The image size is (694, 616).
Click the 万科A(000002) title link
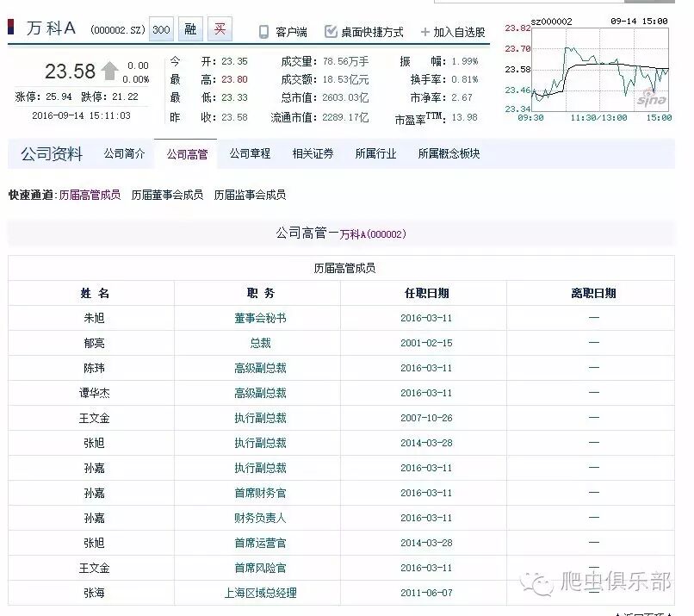(x=373, y=234)
